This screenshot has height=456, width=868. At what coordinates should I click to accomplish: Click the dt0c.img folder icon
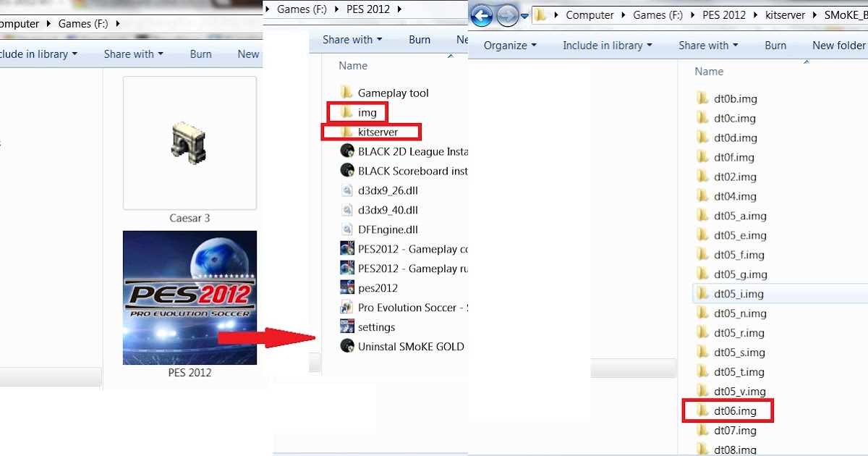point(702,118)
